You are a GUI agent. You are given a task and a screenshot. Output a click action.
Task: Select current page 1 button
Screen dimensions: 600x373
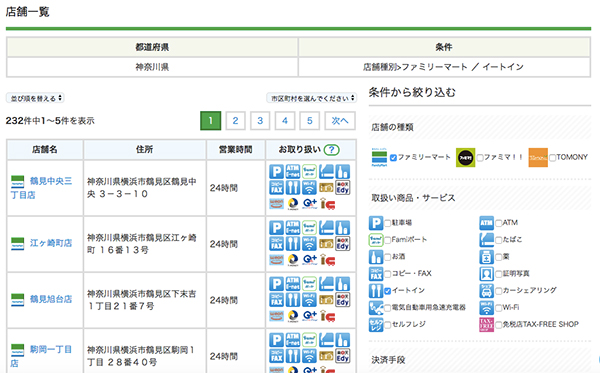tap(210, 121)
